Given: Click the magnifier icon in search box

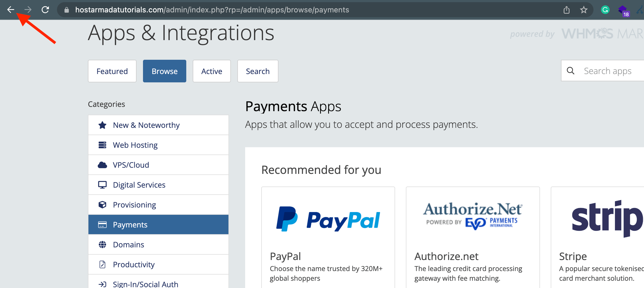Looking at the screenshot, I should coord(570,71).
